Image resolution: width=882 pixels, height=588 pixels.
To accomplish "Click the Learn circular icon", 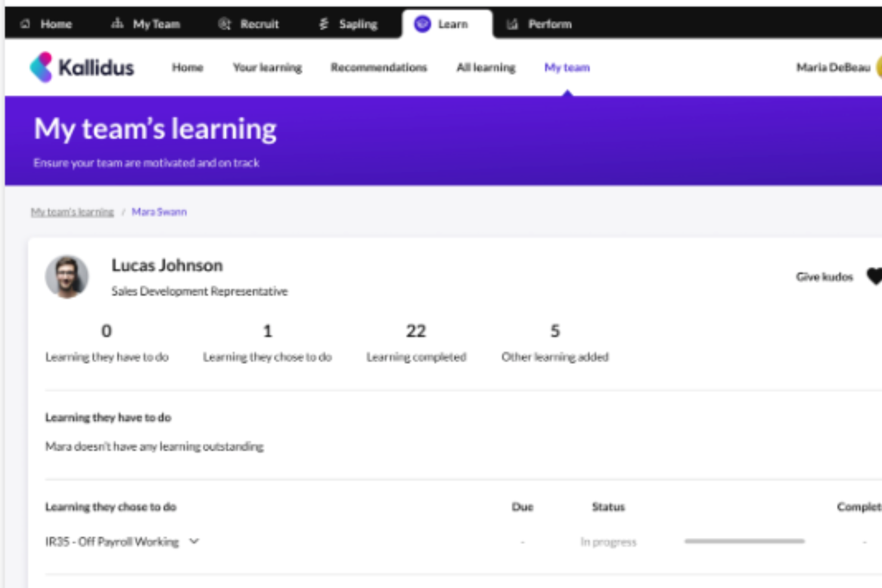I will click(423, 24).
